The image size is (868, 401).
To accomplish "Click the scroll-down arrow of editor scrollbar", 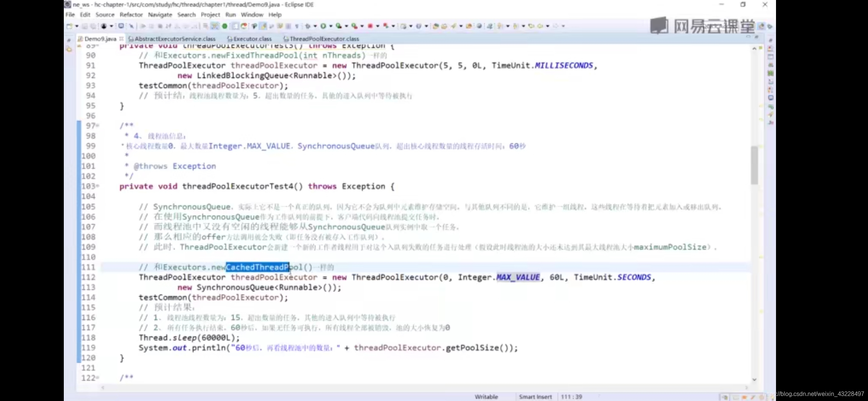I will tap(754, 379).
